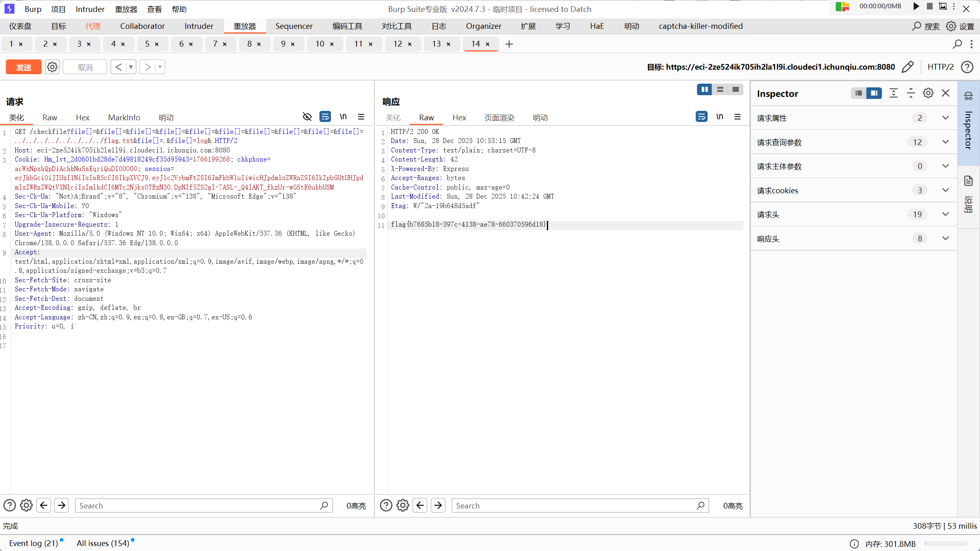980x551 pixels.
Task: Toggle show newline characters in request
Action: click(x=343, y=117)
